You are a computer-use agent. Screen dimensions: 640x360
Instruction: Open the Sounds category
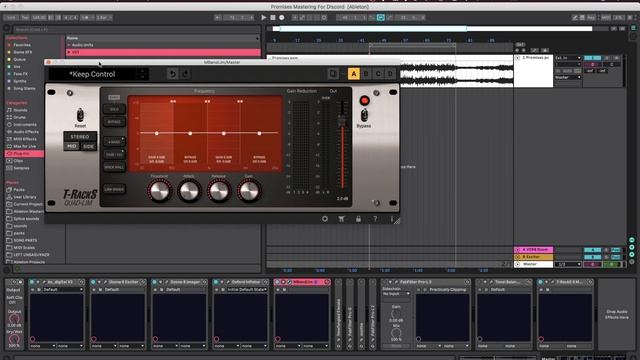(x=20, y=110)
